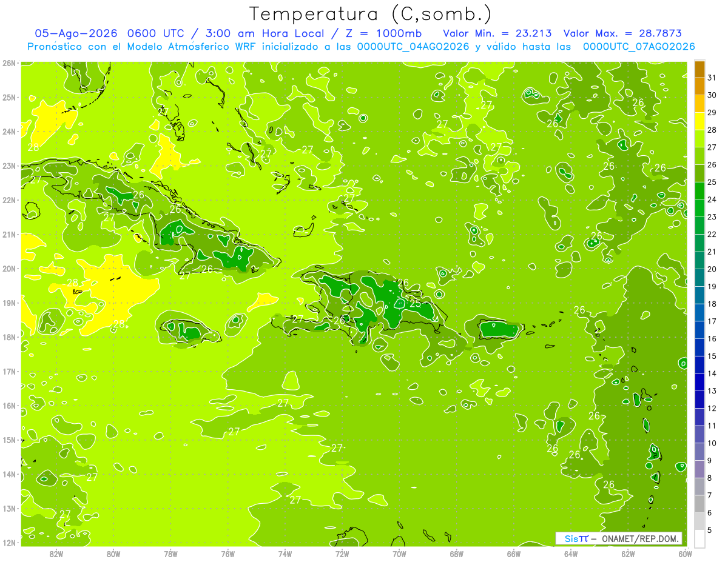The height and width of the screenshot is (562, 728).
Task: Select the "20N" latitude axis label
Action: (x=9, y=269)
